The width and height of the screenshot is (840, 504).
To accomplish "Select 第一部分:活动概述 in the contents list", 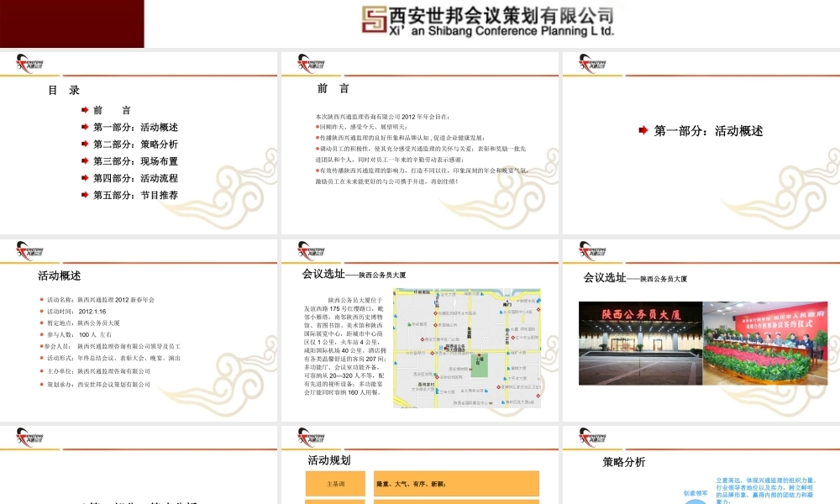I will (135, 127).
